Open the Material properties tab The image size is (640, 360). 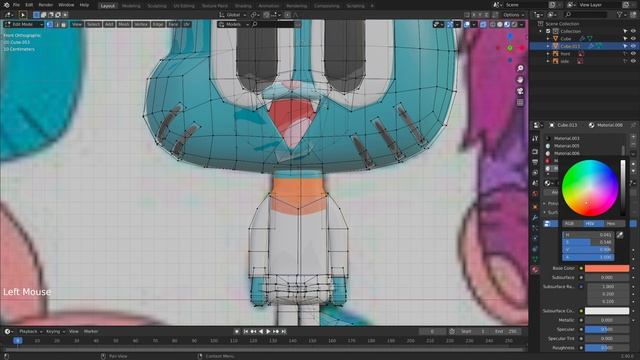pyautogui.click(x=535, y=269)
